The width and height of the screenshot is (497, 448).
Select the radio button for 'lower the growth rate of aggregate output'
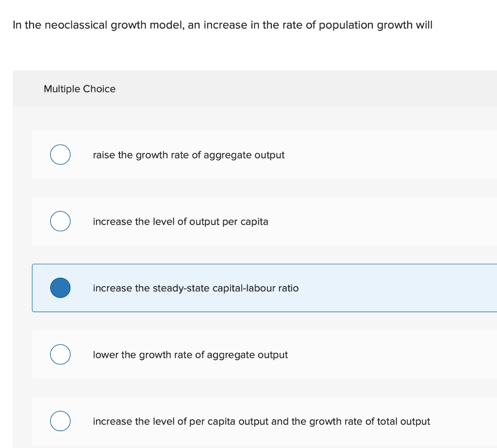pyautogui.click(x=60, y=354)
